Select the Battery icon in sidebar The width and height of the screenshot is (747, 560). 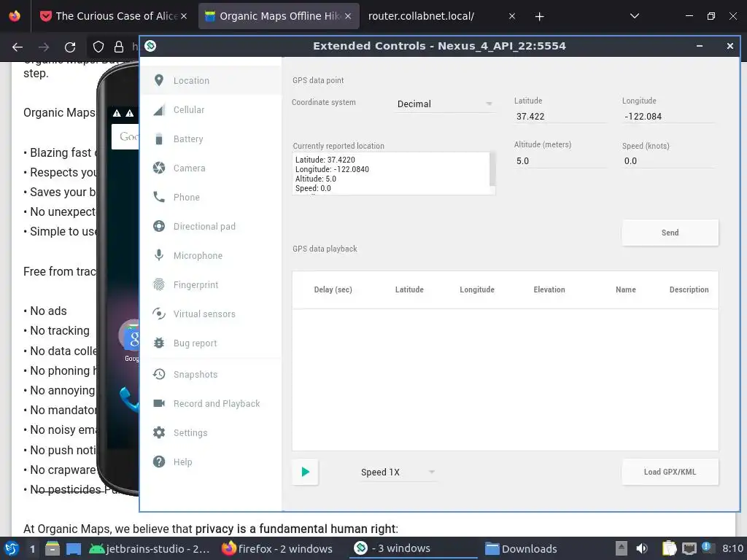pyautogui.click(x=159, y=139)
